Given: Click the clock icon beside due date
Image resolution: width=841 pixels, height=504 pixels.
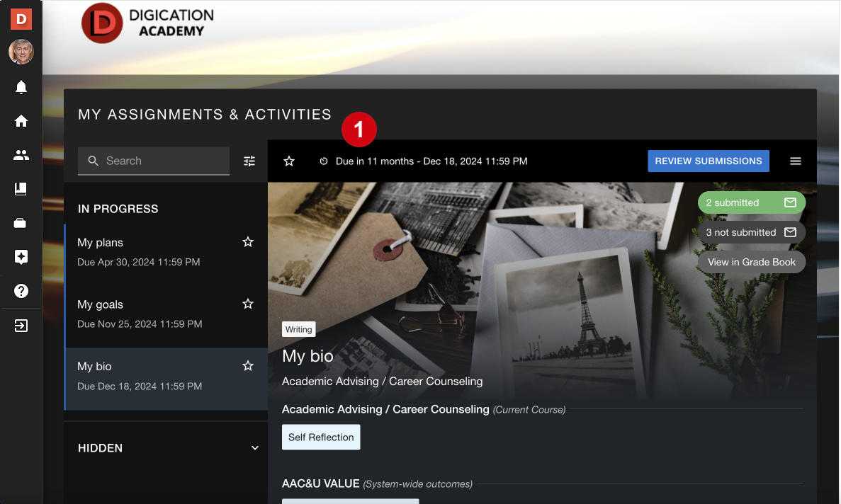Looking at the screenshot, I should [323, 161].
